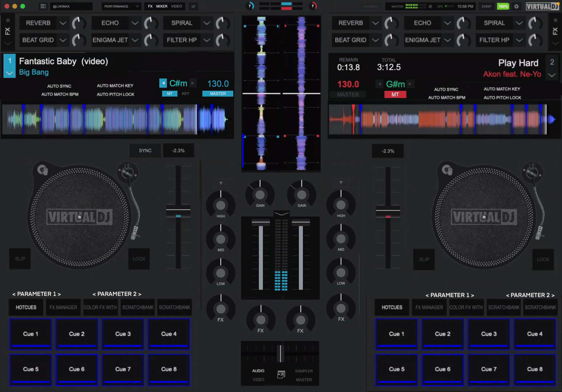This screenshot has width=562, height=392.
Task: Click deck 2 red playhead marker in waveform
Action: tap(353, 119)
